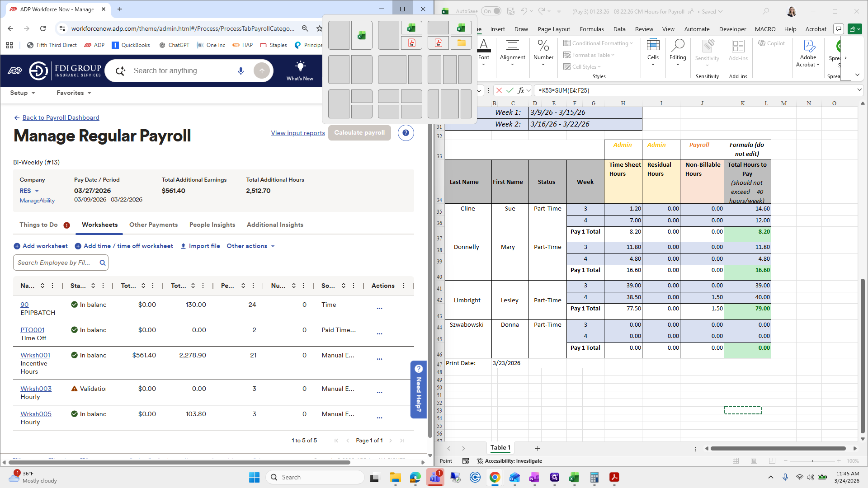The width and height of the screenshot is (868, 488).
Task: Open the Conditional Formatting dropdown
Action: pos(598,43)
